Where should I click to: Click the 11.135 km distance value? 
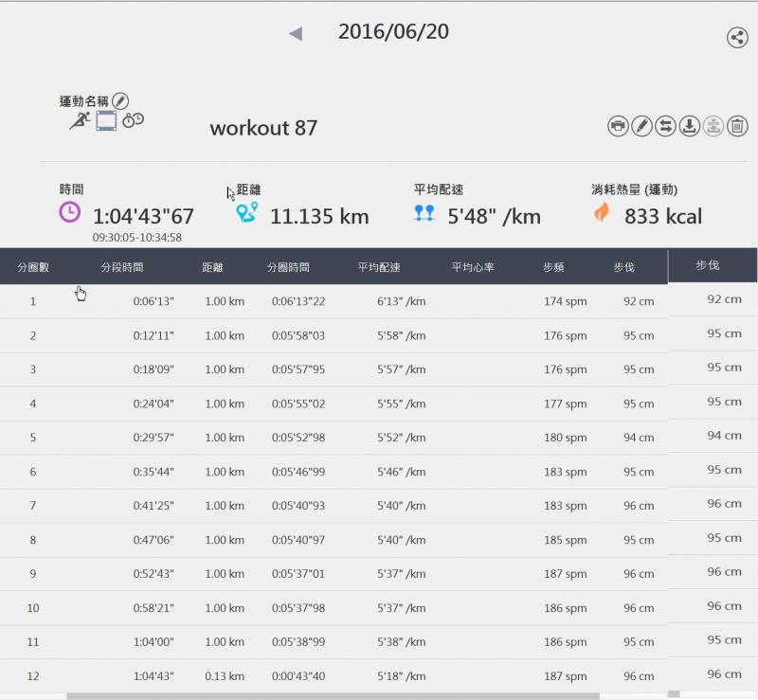(x=319, y=216)
